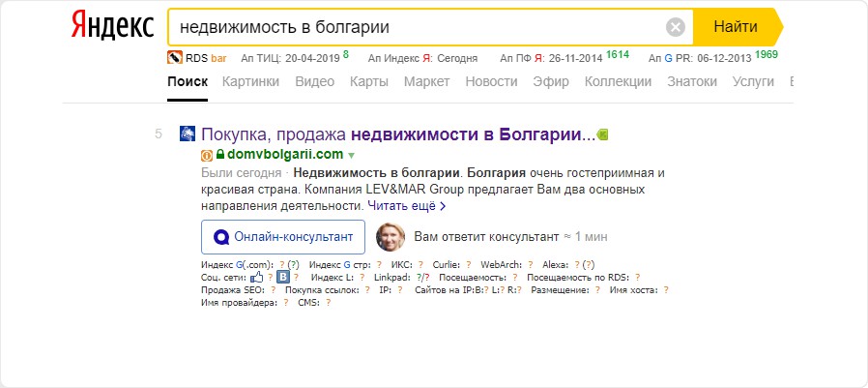The height and width of the screenshot is (388, 868).
Task: Click the green padlock icon by the URL
Action: click(219, 154)
